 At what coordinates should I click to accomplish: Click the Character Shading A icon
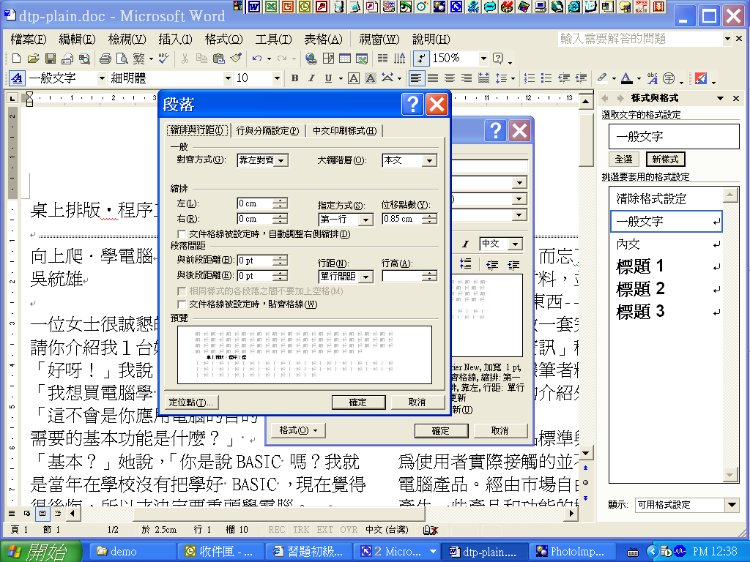tap(370, 78)
